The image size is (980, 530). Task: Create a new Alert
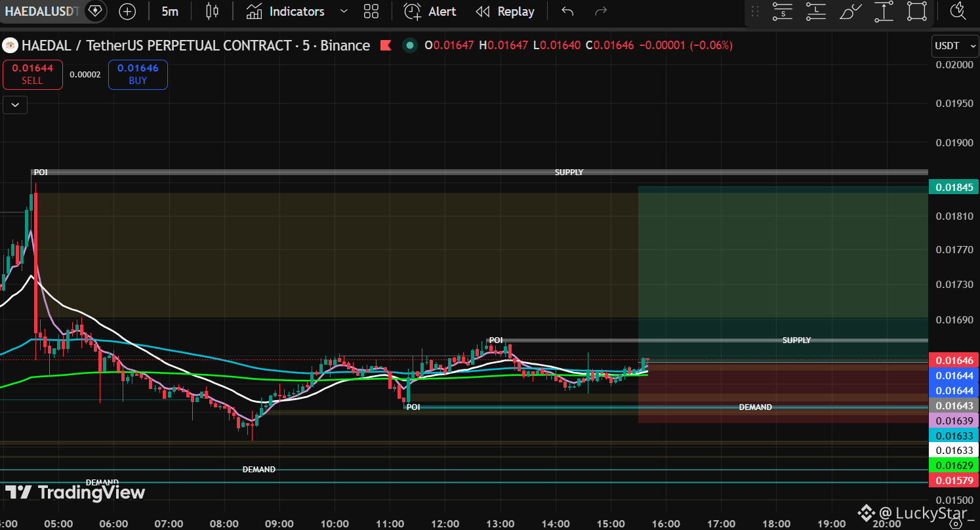pos(430,11)
